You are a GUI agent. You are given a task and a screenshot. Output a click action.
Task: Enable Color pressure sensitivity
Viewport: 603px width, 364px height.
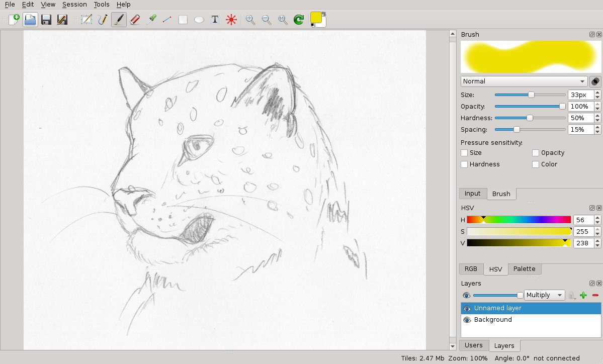[x=535, y=164]
